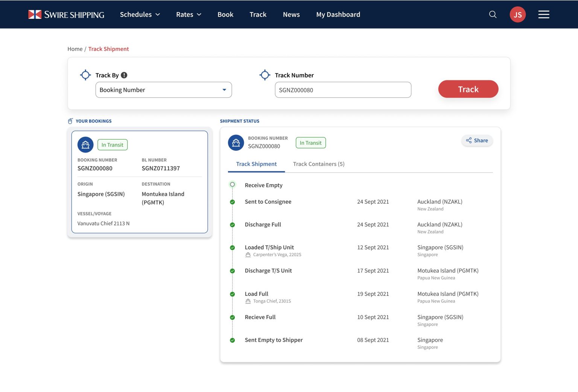This screenshot has height=392, width=578.
Task: Click the Receive Empty status label
Action: pos(263,185)
